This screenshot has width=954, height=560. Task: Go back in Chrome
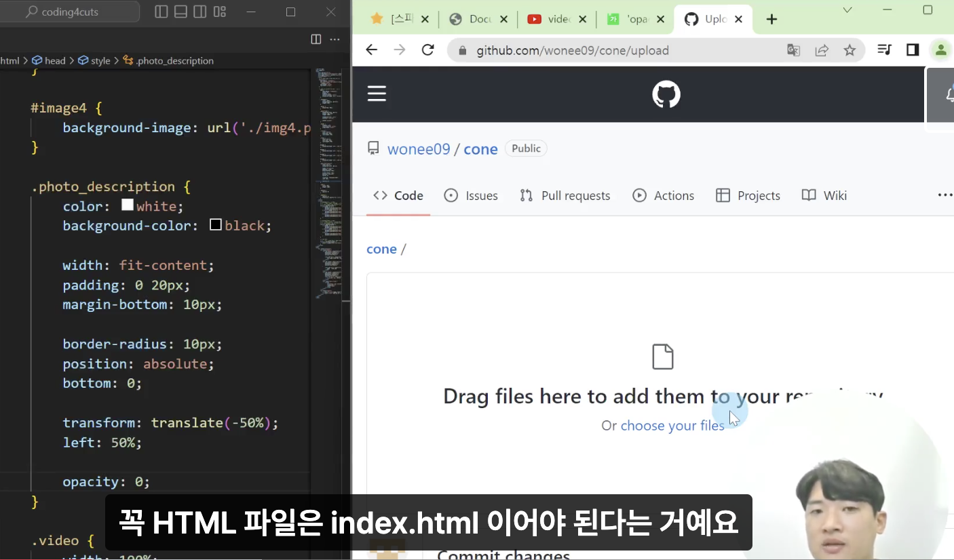(371, 49)
